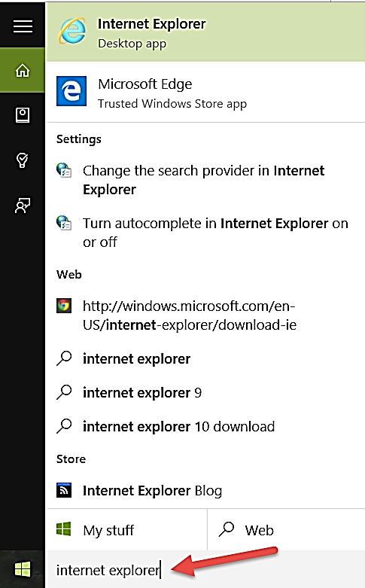Open Change the search provider setting

pyautogui.click(x=205, y=180)
